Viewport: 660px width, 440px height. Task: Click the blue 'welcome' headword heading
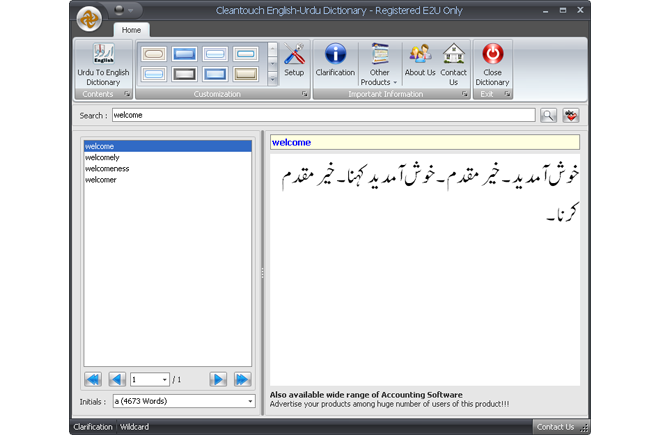pyautogui.click(x=291, y=142)
